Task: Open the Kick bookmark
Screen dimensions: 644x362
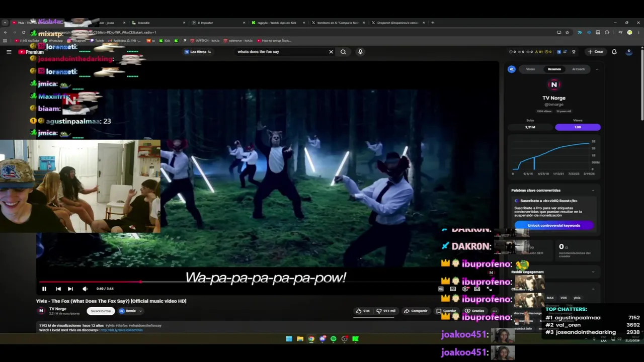Action: tap(166, 41)
